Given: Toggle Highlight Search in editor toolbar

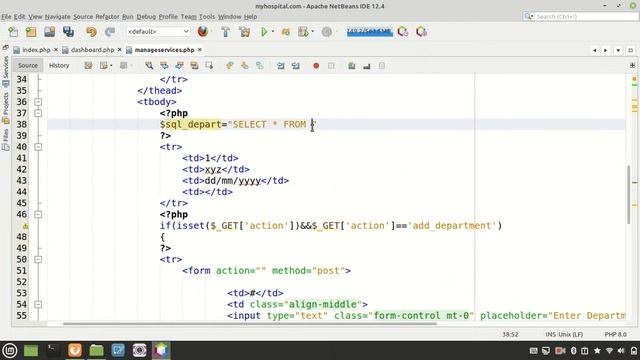Looking at the screenshot, I should pyautogui.click(x=194, y=66).
